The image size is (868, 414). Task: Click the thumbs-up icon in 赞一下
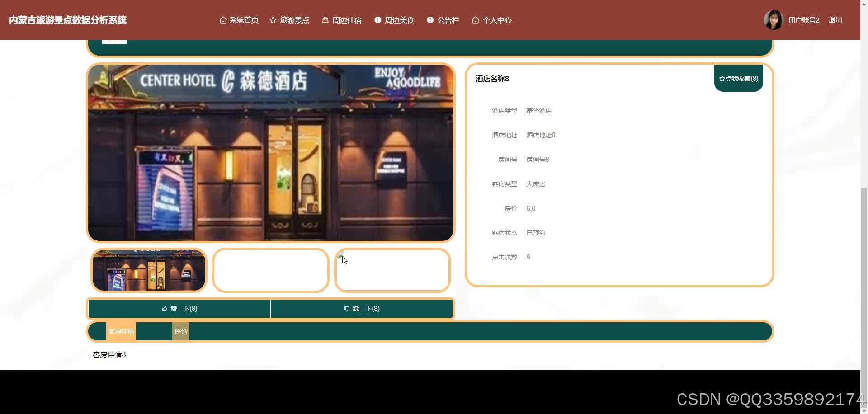(165, 309)
